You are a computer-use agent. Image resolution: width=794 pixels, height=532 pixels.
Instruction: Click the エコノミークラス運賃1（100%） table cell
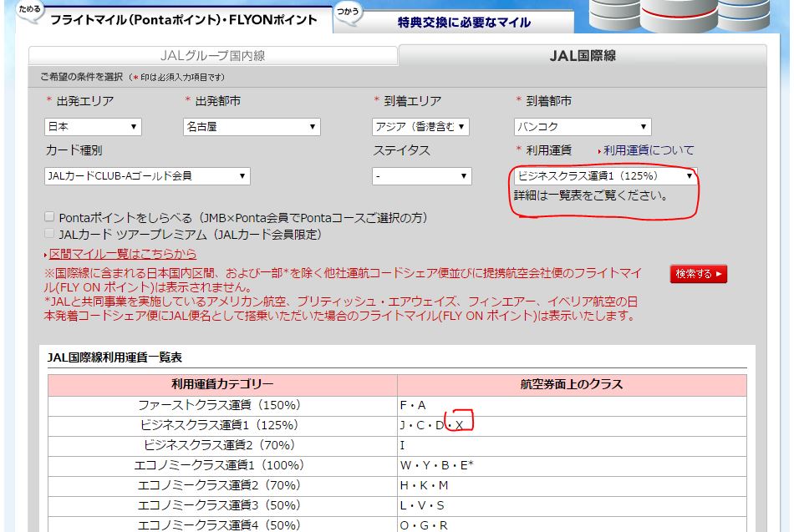click(222, 466)
